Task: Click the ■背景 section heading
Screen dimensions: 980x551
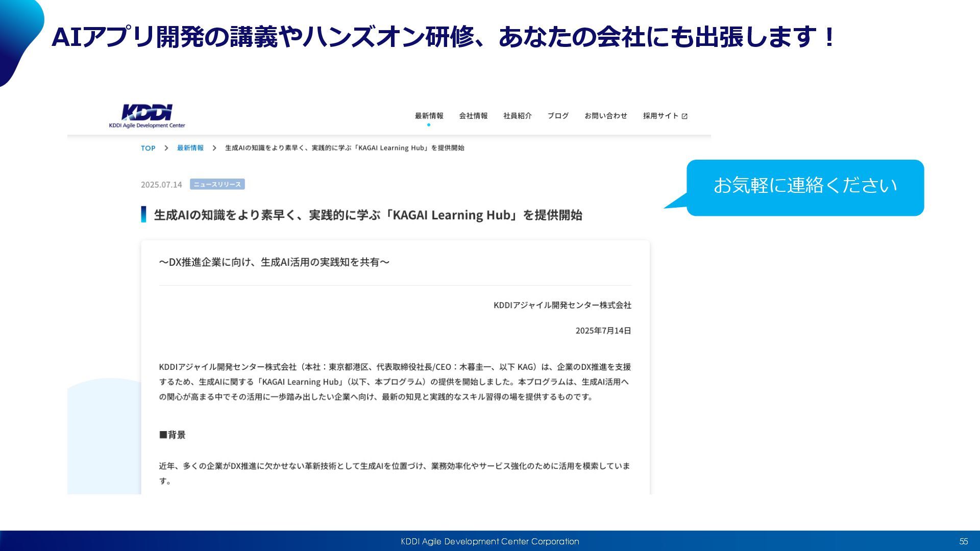Action: pos(172,435)
